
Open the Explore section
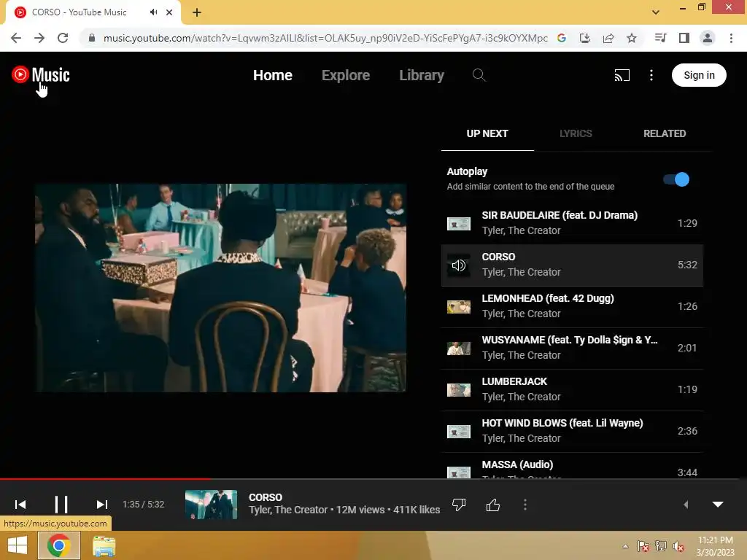click(346, 75)
